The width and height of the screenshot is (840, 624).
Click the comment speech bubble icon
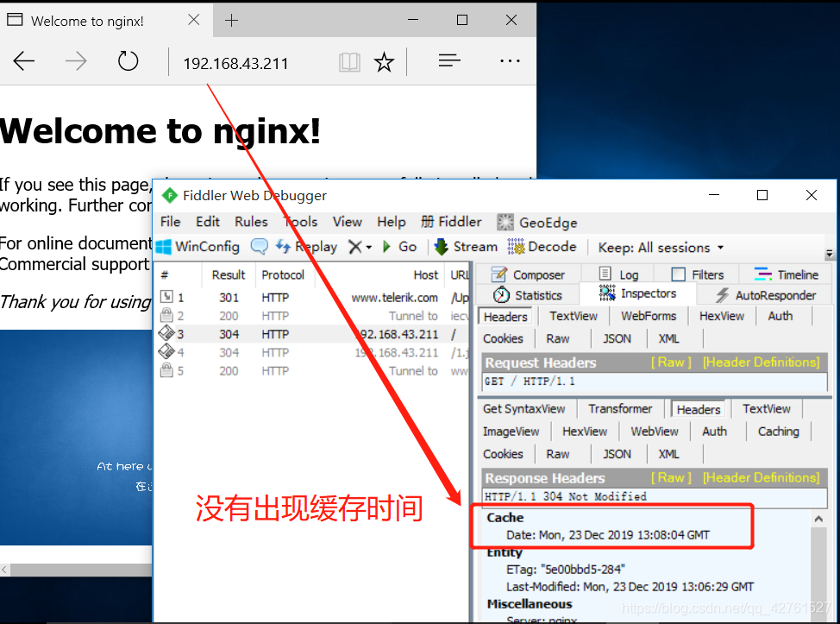pos(260,247)
